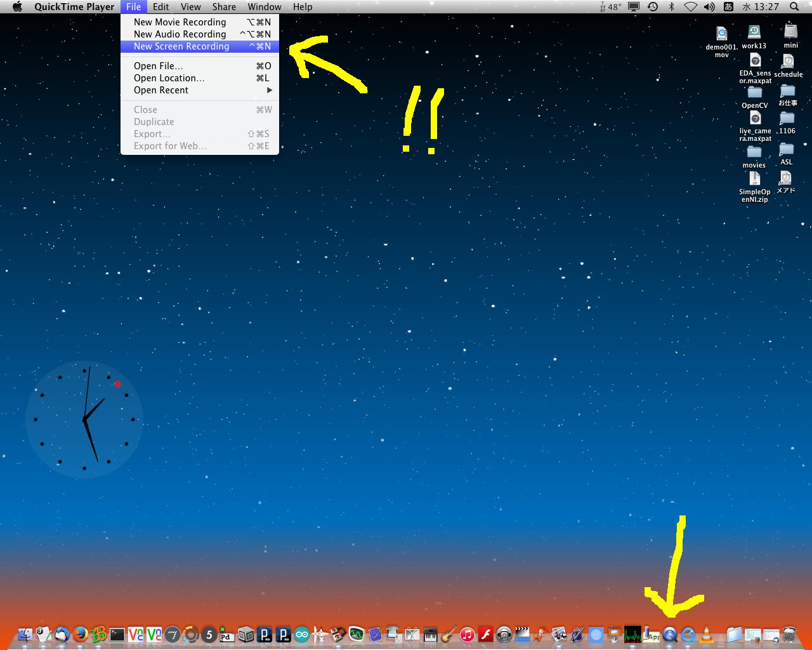Choose Open File… from File menu
This screenshot has height=650, width=812.
click(200, 66)
